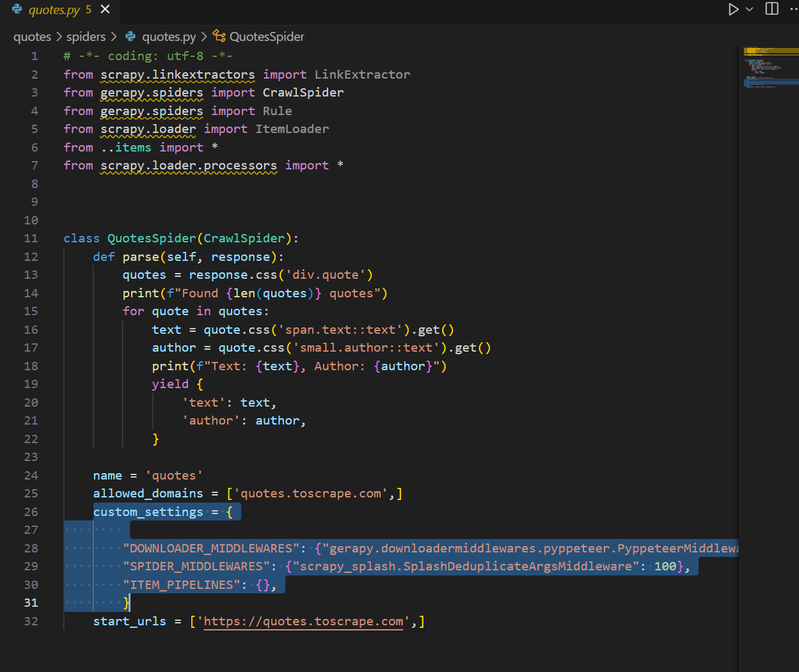Open the quotes folder breadcrumb

click(32, 36)
